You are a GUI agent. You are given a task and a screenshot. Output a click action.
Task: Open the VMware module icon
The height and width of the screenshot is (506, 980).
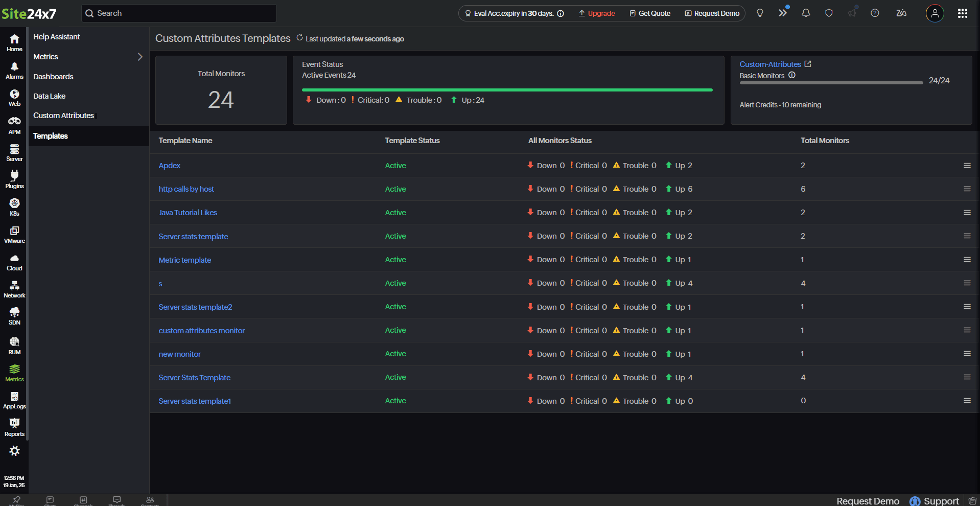[x=14, y=234]
